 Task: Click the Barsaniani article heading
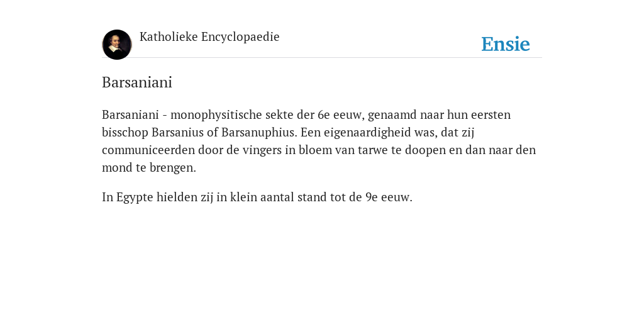(x=136, y=82)
